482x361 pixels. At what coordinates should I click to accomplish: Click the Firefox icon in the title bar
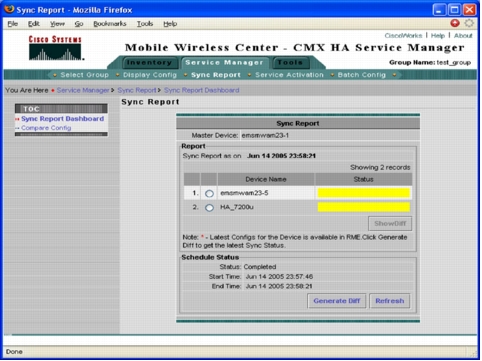pos(9,9)
